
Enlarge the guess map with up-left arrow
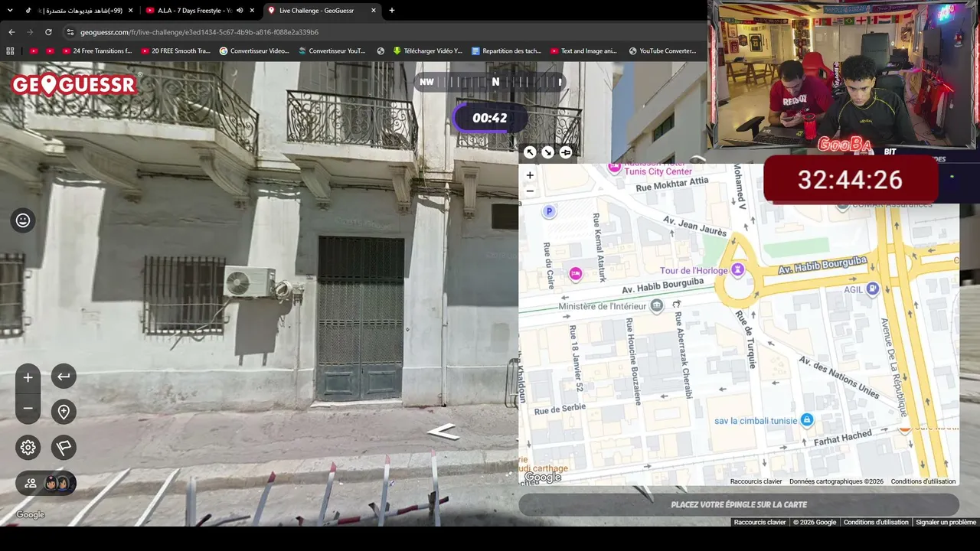(530, 152)
